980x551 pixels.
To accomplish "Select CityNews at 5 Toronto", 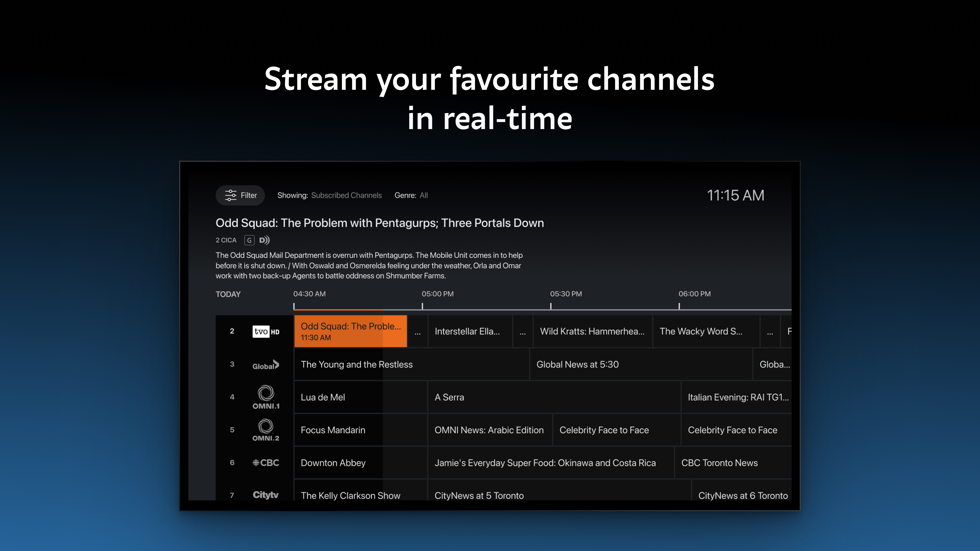I will 559,491.
